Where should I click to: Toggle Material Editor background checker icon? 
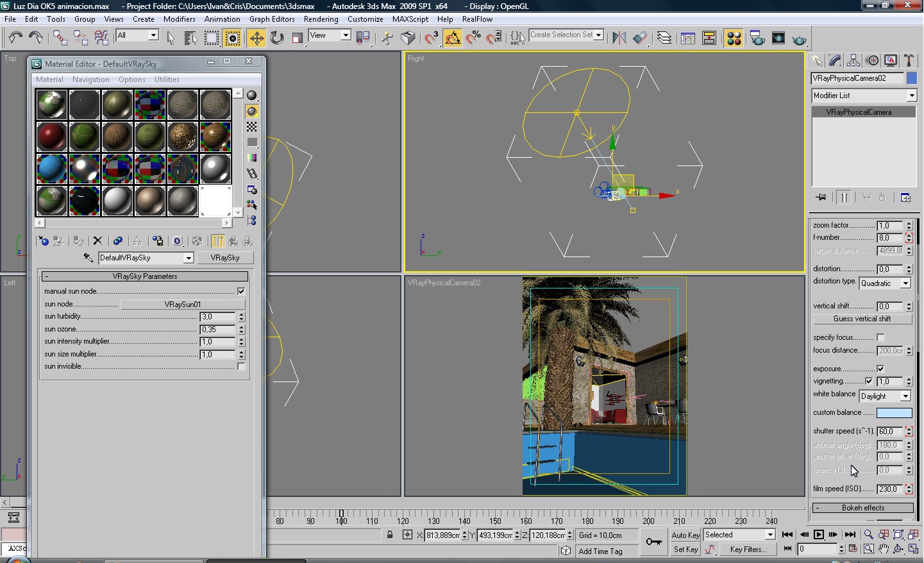tap(252, 126)
